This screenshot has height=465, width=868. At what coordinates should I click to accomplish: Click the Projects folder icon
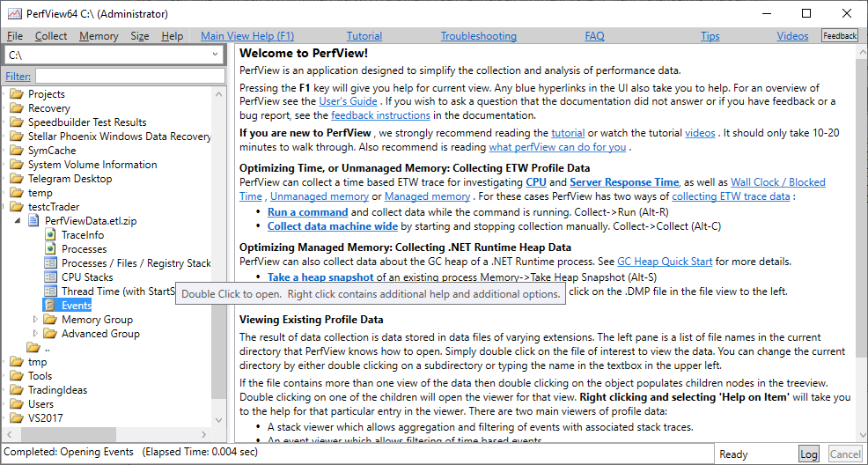pyautogui.click(x=17, y=94)
